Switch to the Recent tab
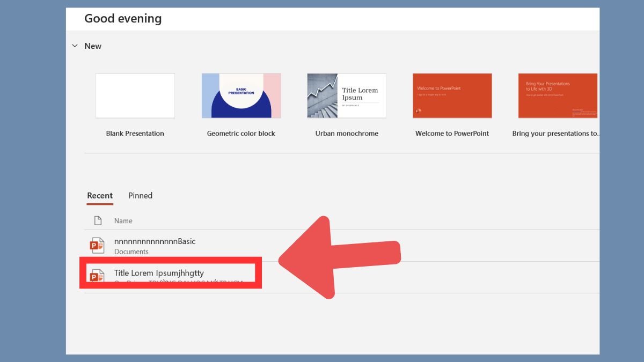 point(100,196)
